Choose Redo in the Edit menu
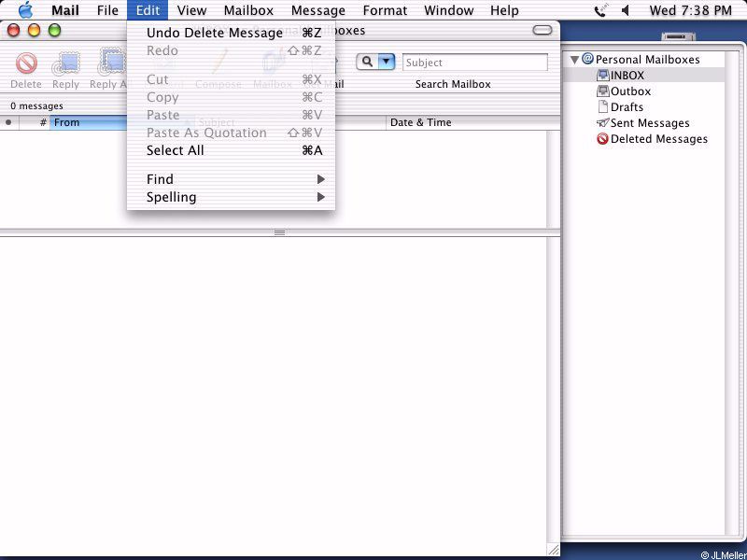This screenshot has height=560, width=747. [231, 50]
